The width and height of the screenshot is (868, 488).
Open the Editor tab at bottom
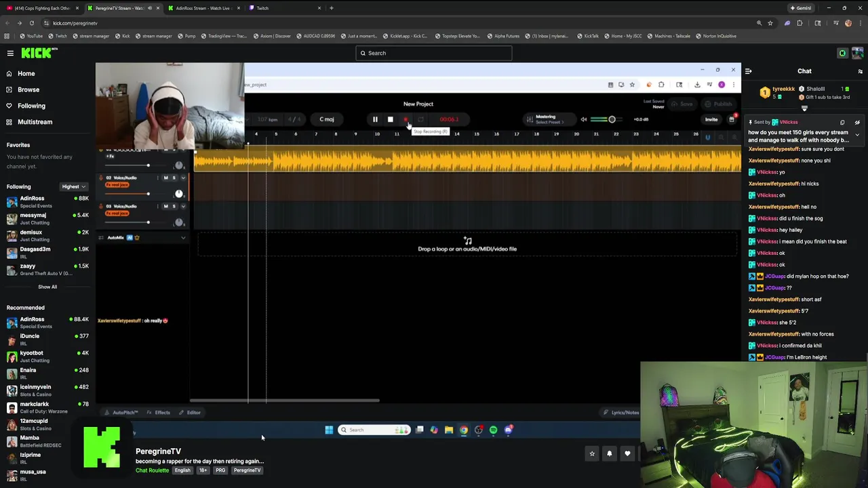pos(191,413)
